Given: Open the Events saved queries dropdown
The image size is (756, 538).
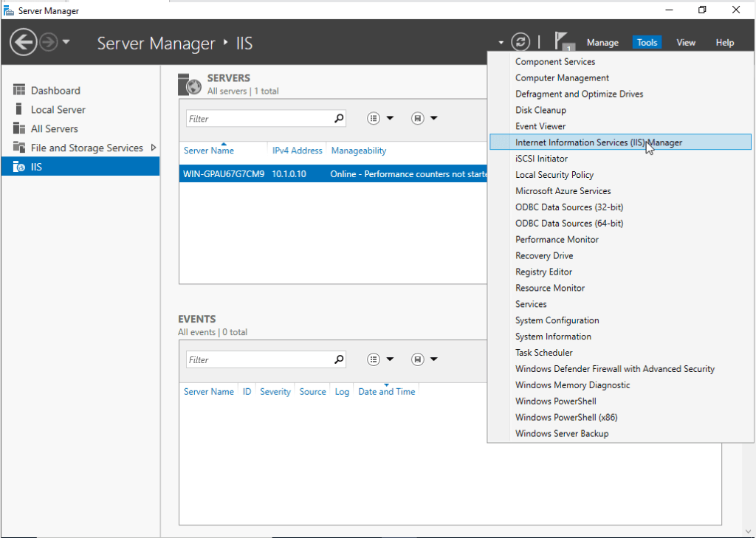Looking at the screenshot, I should (x=425, y=359).
